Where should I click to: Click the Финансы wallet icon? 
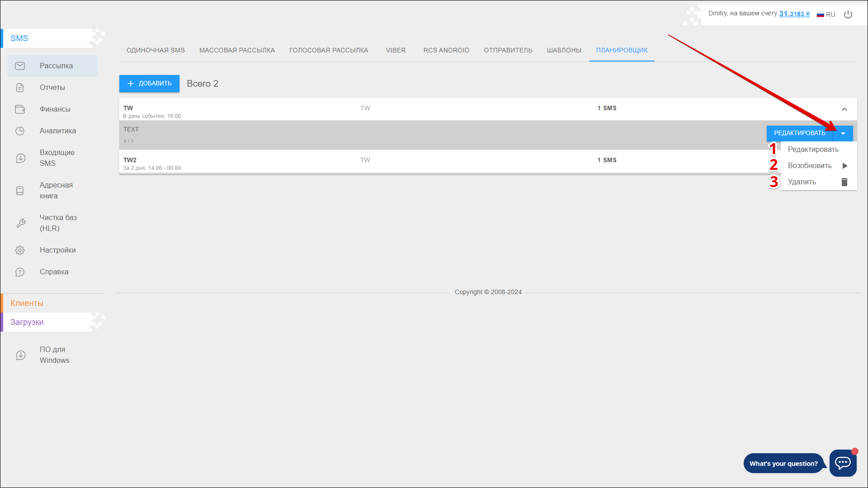pos(20,109)
